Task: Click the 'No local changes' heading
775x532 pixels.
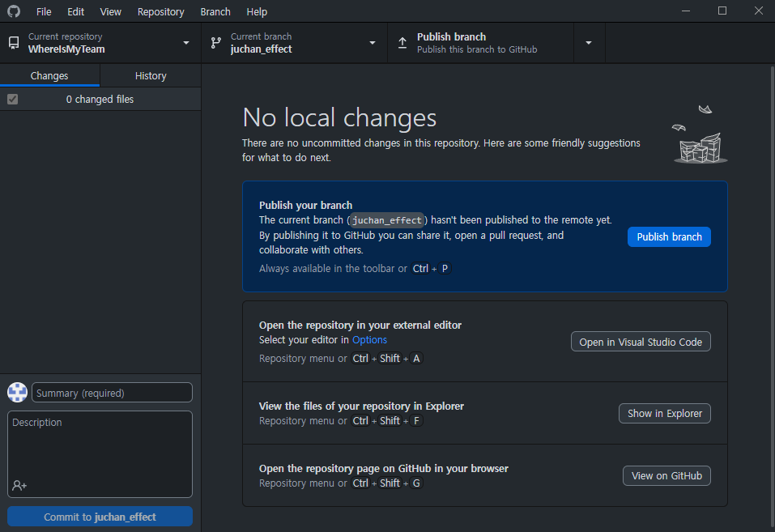Action: tap(339, 117)
